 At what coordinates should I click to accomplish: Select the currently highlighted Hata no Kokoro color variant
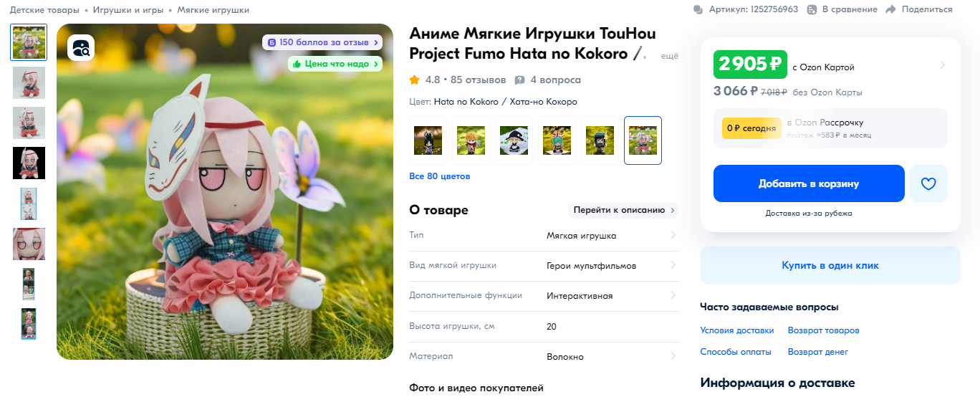click(x=643, y=140)
